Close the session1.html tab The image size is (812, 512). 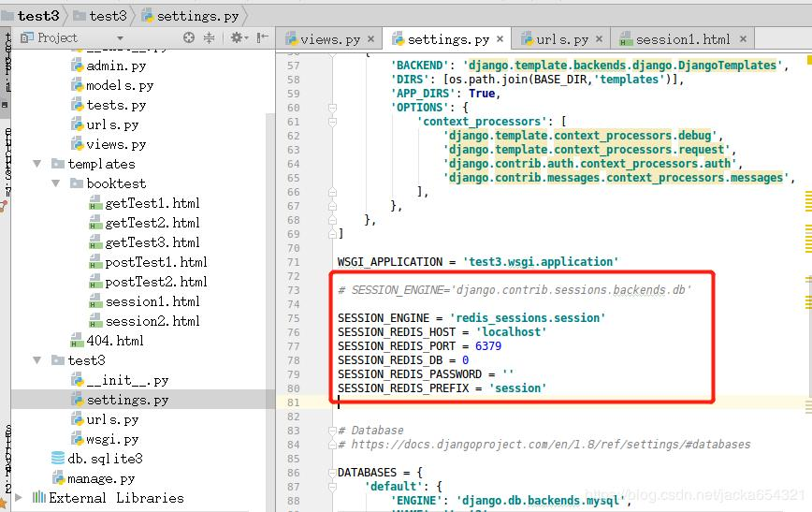[743, 39]
